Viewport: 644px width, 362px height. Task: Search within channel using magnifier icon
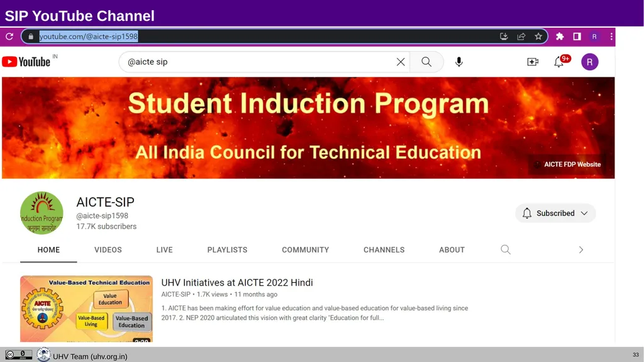pos(506,250)
